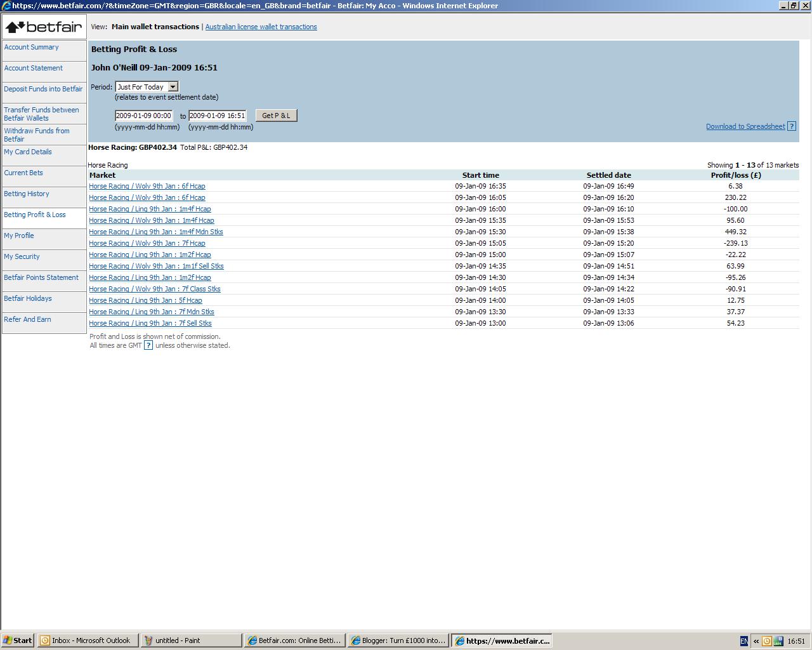The image size is (812, 650).
Task: Open Ling 1m4f Hcap market link
Action: click(x=150, y=209)
